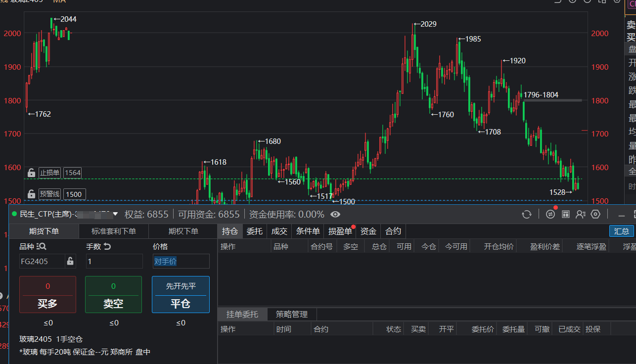Click the 1500 alert line price box
This screenshot has height=364, width=636.
pyautogui.click(x=74, y=194)
